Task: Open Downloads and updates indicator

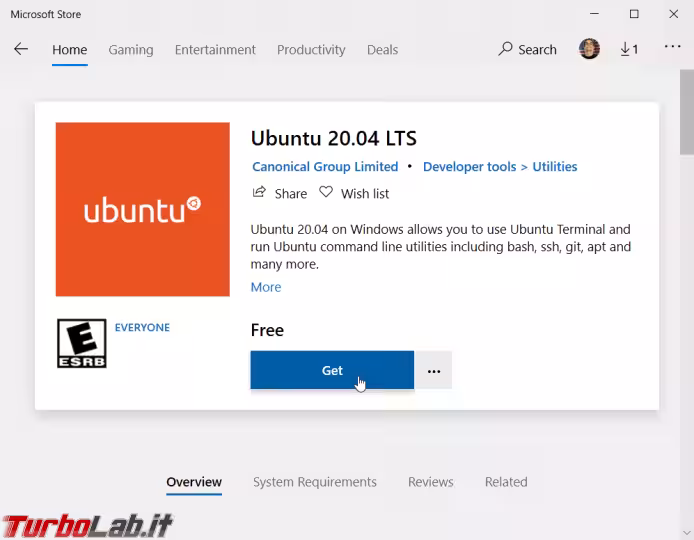Action: pyautogui.click(x=629, y=49)
